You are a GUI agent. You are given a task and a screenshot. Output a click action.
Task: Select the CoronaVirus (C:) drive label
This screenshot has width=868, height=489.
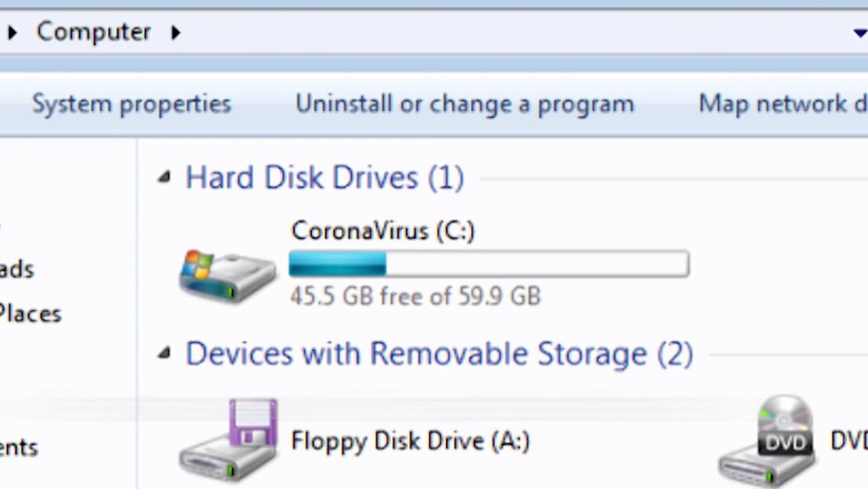coord(383,230)
